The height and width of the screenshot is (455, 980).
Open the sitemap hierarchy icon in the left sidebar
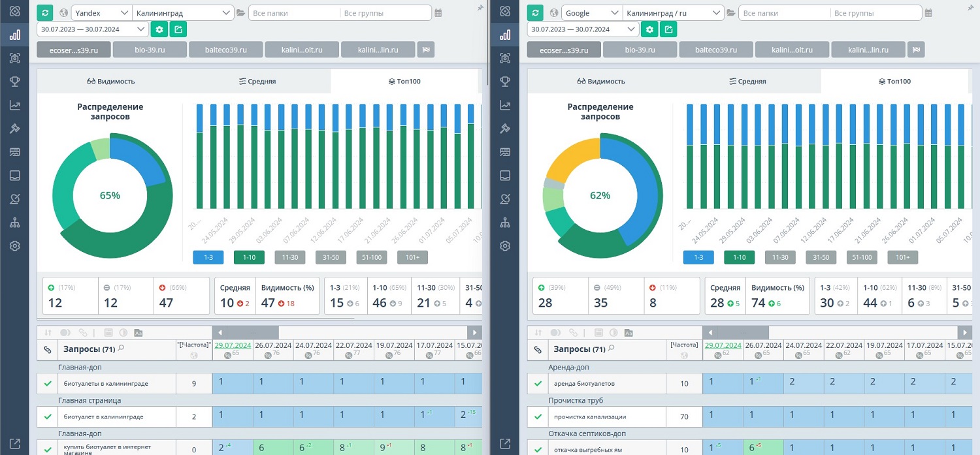(x=14, y=223)
